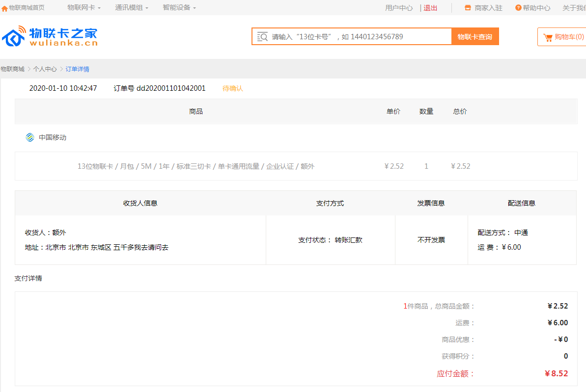This screenshot has height=392, width=586.
Task: Click the search magnifier icon in search box
Action: point(262,37)
